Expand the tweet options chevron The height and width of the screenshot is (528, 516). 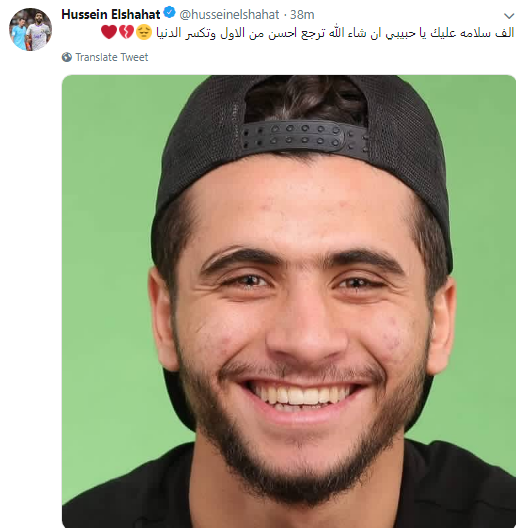(x=509, y=15)
